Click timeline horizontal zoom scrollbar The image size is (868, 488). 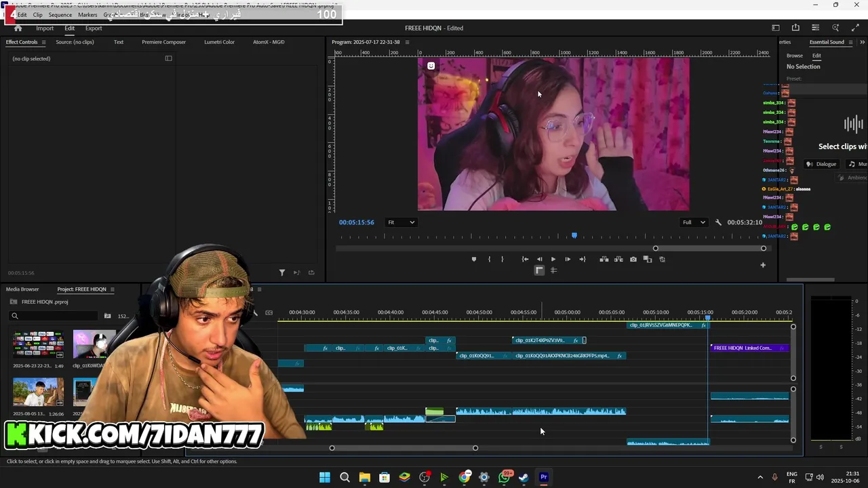coord(403,448)
